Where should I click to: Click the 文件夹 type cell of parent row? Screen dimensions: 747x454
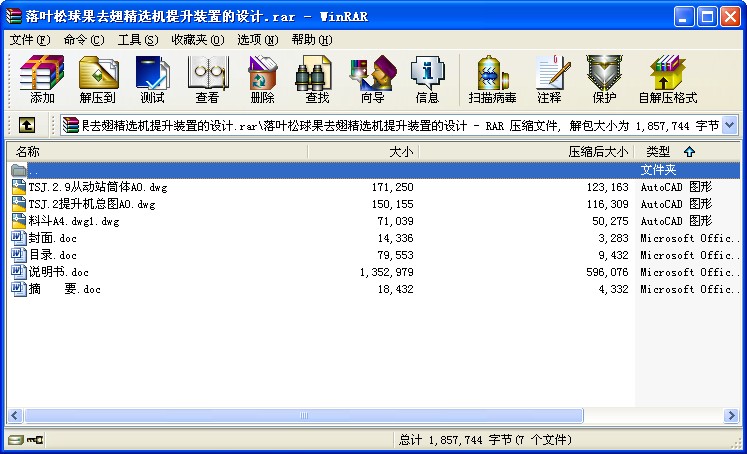pos(658,170)
